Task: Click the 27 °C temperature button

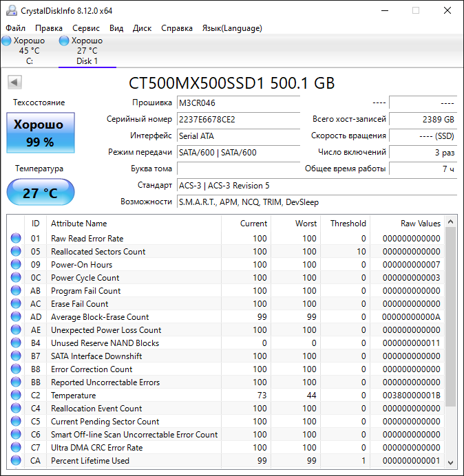Action: click(x=41, y=193)
